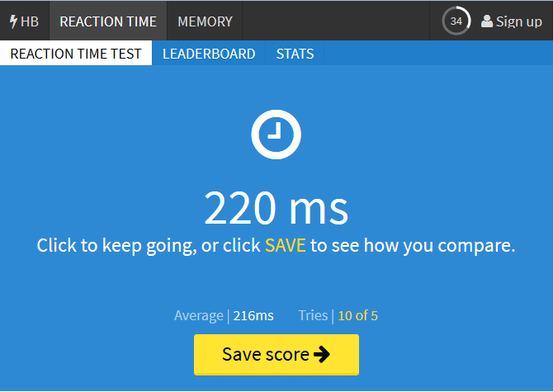Click the Save score button
The width and height of the screenshot is (553, 392).
(x=276, y=355)
